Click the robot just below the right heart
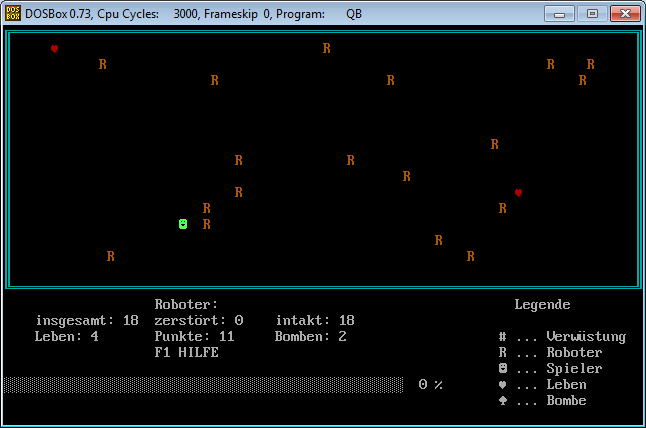Screen dimensions: 646x428 point(502,208)
